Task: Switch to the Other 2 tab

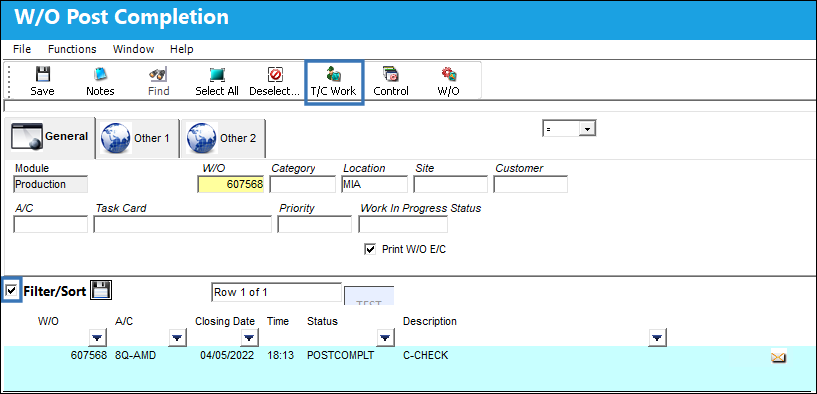Action: click(x=224, y=139)
